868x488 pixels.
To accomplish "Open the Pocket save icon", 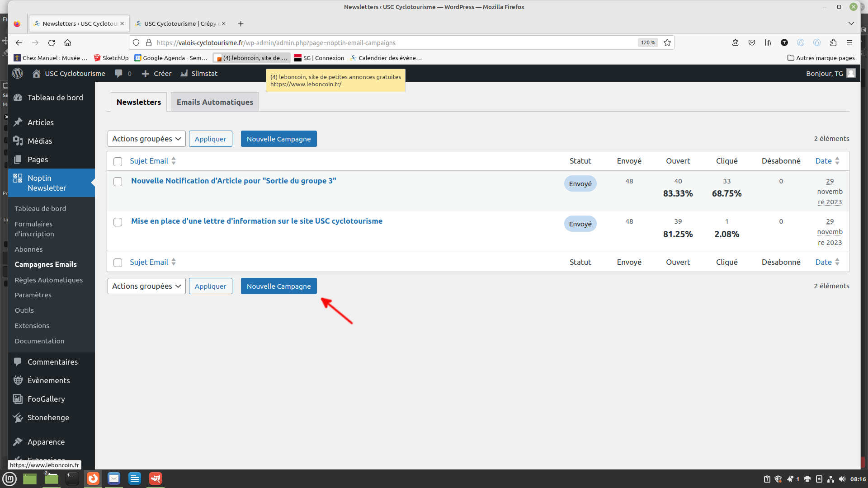I will pos(752,42).
